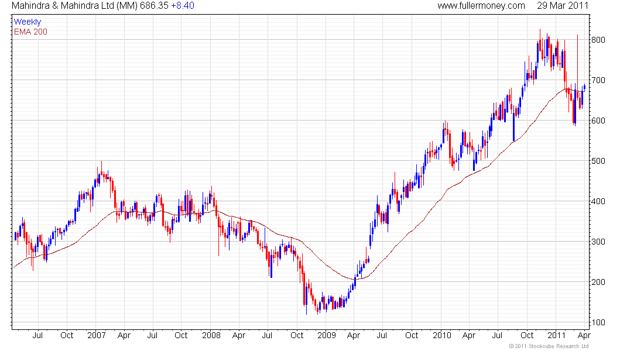Click the 300 price axis label
Screen dimensions: 644x351
[598, 242]
